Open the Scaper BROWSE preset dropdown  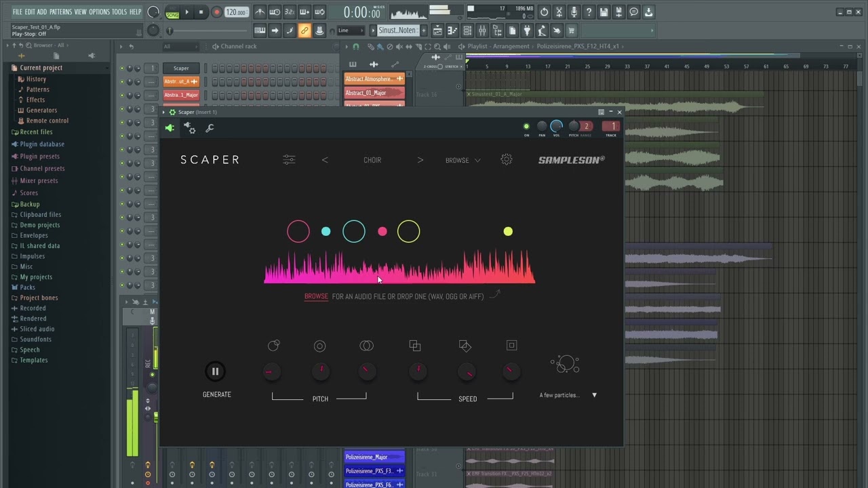(x=463, y=161)
